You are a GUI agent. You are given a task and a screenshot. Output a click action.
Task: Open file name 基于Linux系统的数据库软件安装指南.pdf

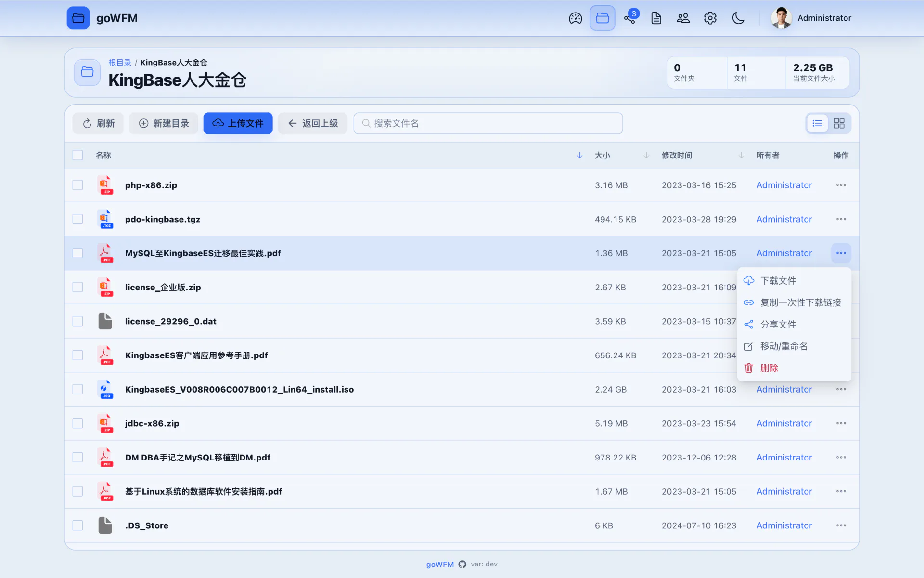(204, 491)
